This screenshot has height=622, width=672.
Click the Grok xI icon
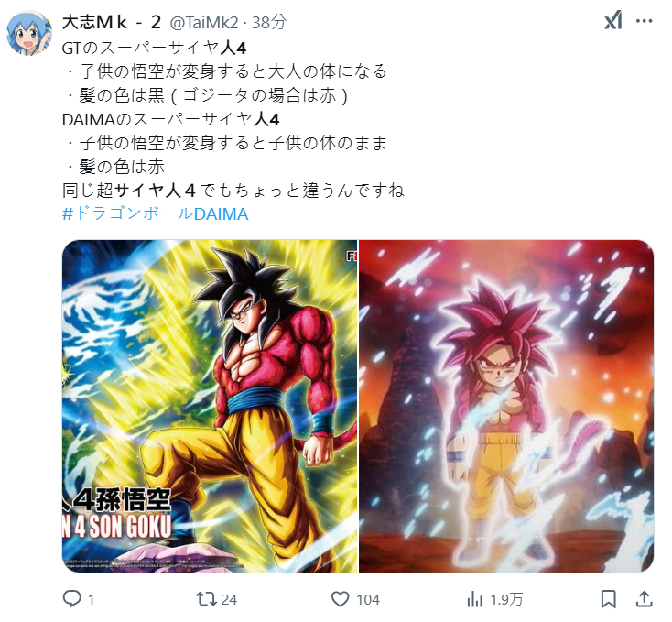(x=613, y=20)
